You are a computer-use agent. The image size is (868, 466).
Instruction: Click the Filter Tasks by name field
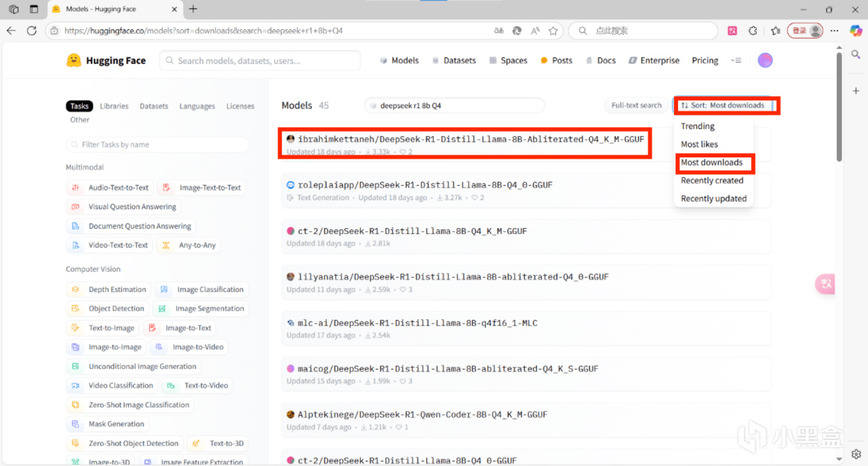click(157, 144)
